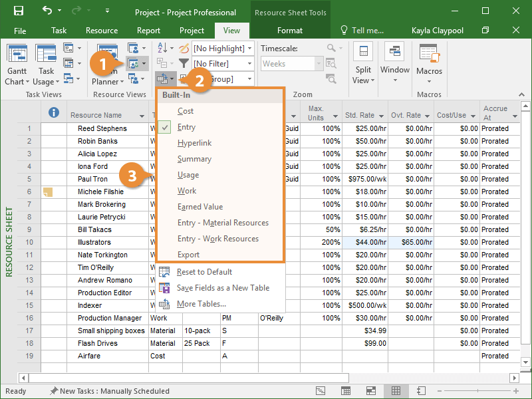Viewport: 532px width, 399px height.
Task: Click More Tables... option
Action: coord(201,304)
